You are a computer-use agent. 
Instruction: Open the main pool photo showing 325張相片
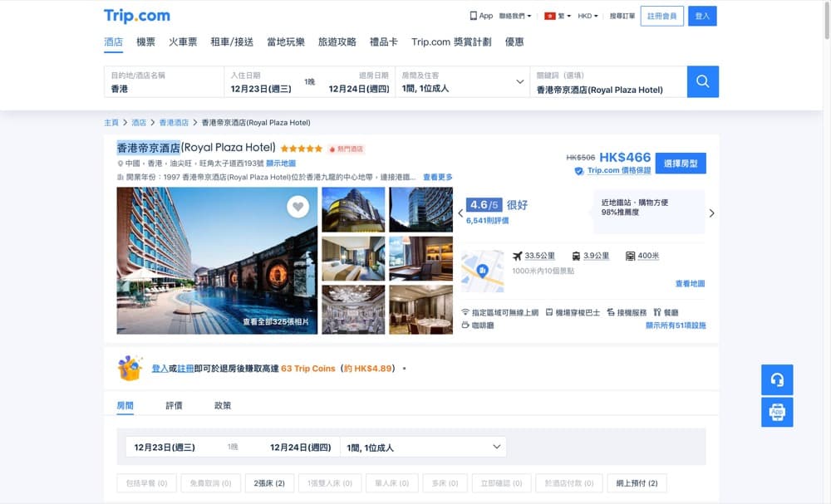(x=217, y=261)
